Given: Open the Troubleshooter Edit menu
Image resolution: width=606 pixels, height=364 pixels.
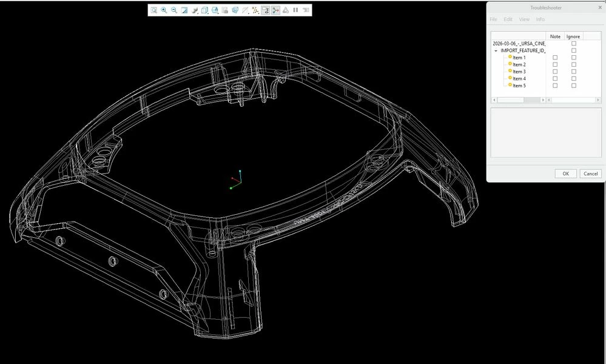Looking at the screenshot, I should [508, 19].
